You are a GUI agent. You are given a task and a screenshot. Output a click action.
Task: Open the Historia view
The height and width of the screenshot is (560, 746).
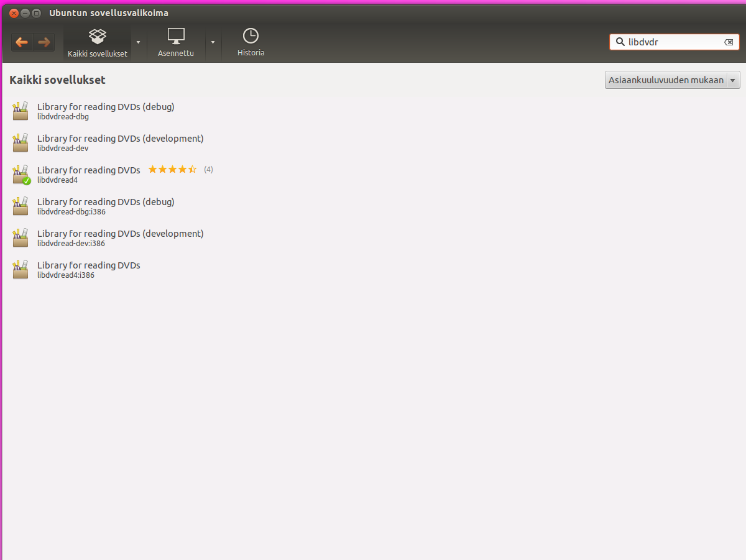pyautogui.click(x=251, y=43)
